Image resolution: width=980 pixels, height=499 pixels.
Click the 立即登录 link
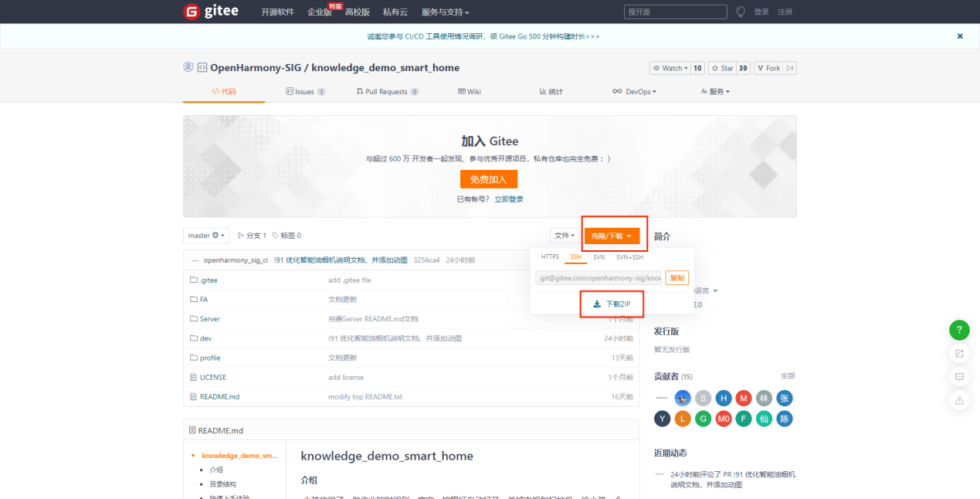click(509, 199)
